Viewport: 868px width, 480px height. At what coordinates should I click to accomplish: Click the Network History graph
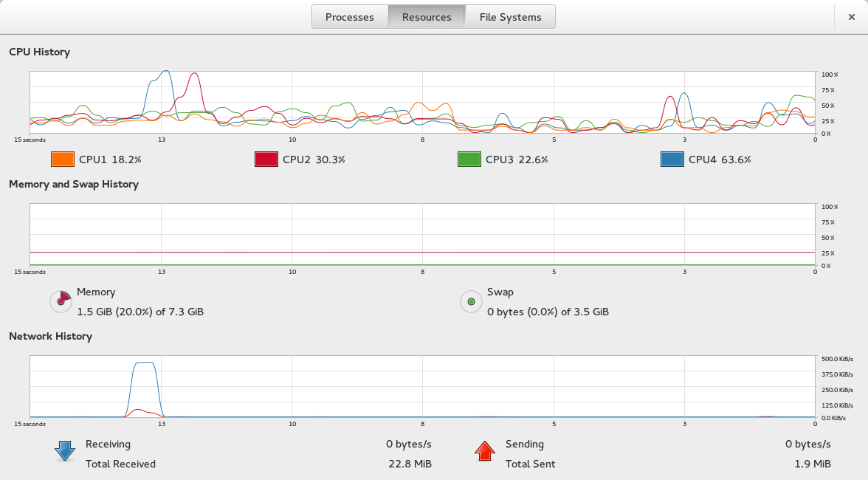pos(422,386)
